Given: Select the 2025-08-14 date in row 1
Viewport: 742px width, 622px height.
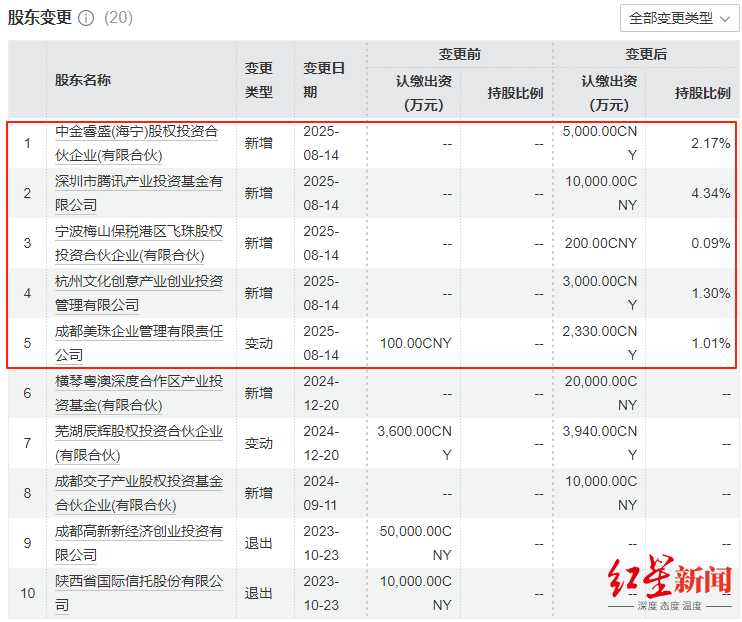Looking at the screenshot, I should coord(321,143).
